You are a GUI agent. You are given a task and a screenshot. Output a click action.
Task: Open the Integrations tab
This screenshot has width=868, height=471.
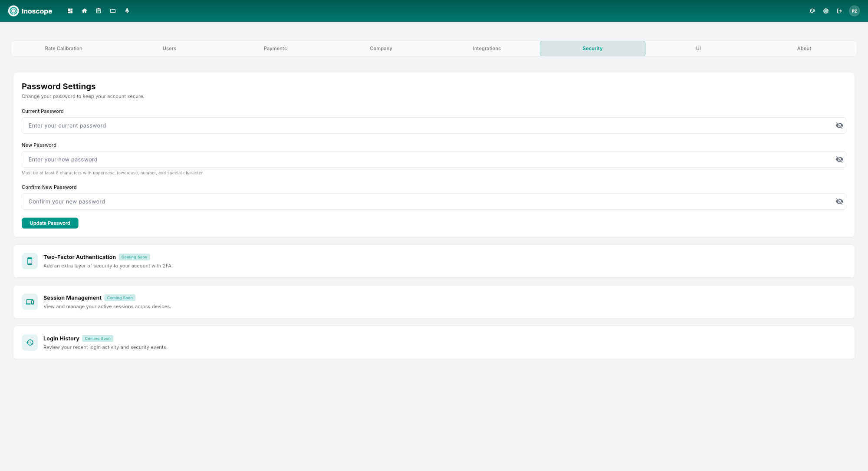487,48
